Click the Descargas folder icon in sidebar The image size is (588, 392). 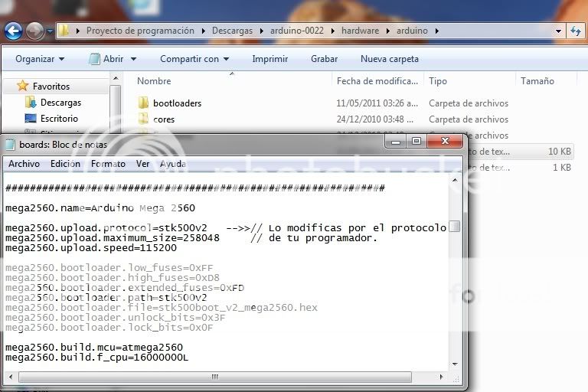click(x=31, y=102)
